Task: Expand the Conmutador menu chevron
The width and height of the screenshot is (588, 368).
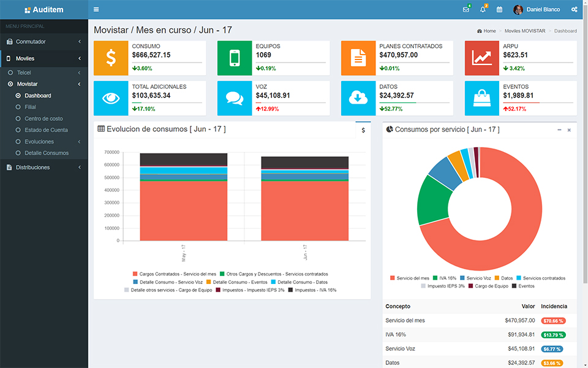Action: coord(80,42)
